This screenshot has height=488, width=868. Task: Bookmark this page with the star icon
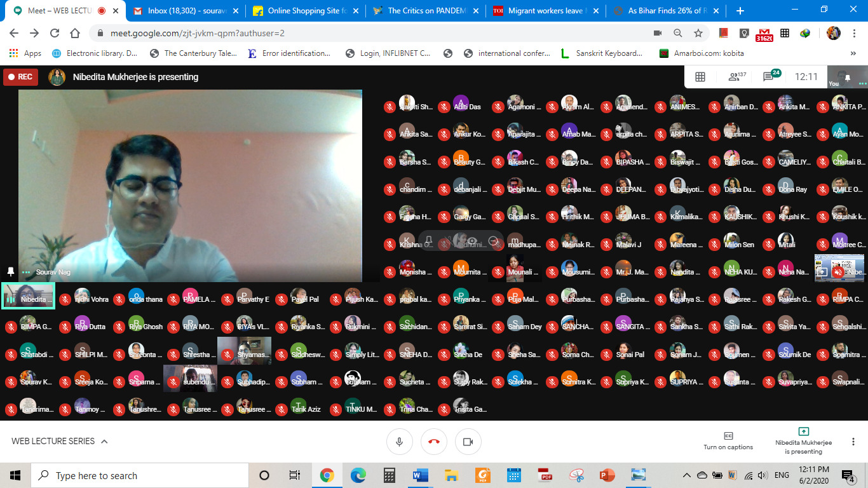698,34
